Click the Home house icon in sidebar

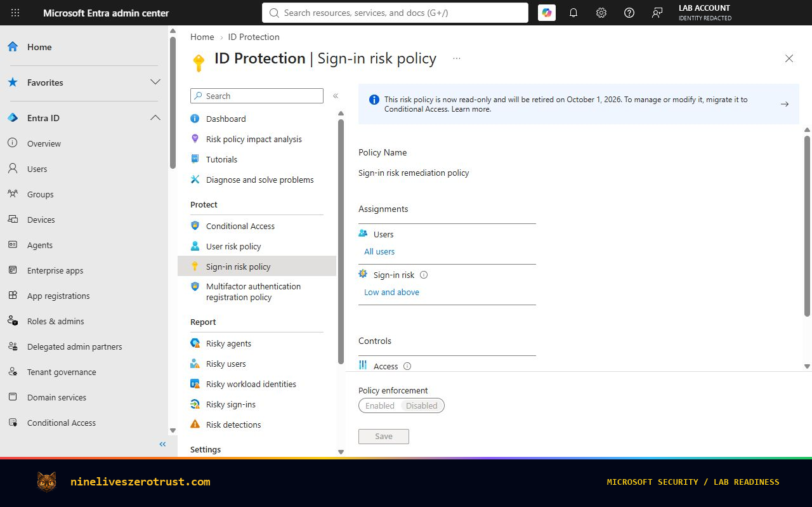[x=13, y=47]
